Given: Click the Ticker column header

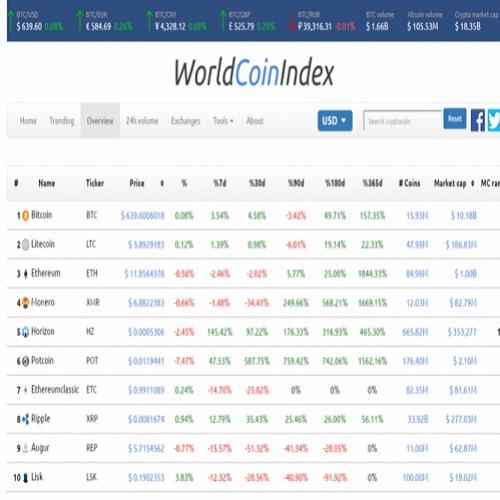Looking at the screenshot, I should 95,183.
